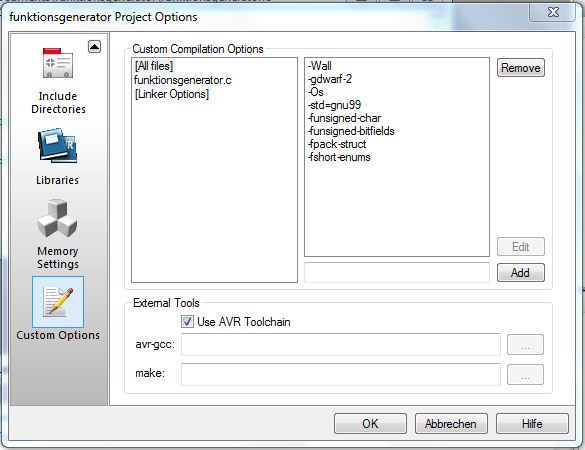
Task: Open the Libraries section icon
Action: (x=57, y=146)
